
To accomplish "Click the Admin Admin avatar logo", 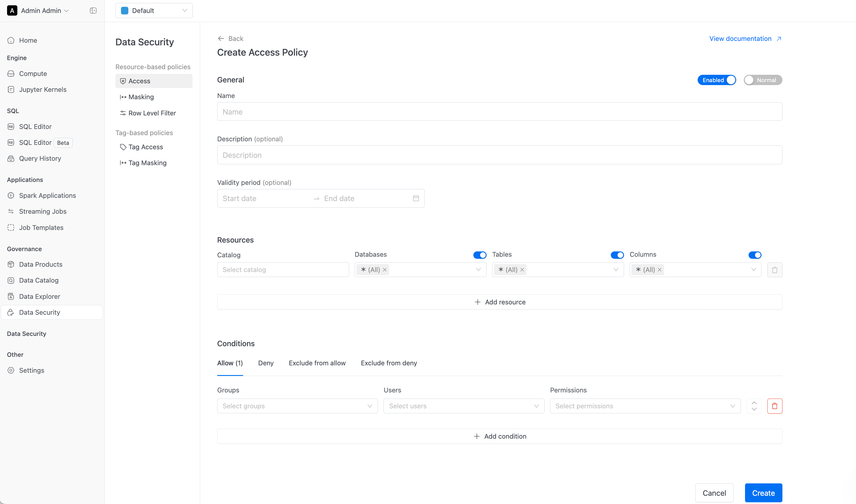I will (12, 11).
